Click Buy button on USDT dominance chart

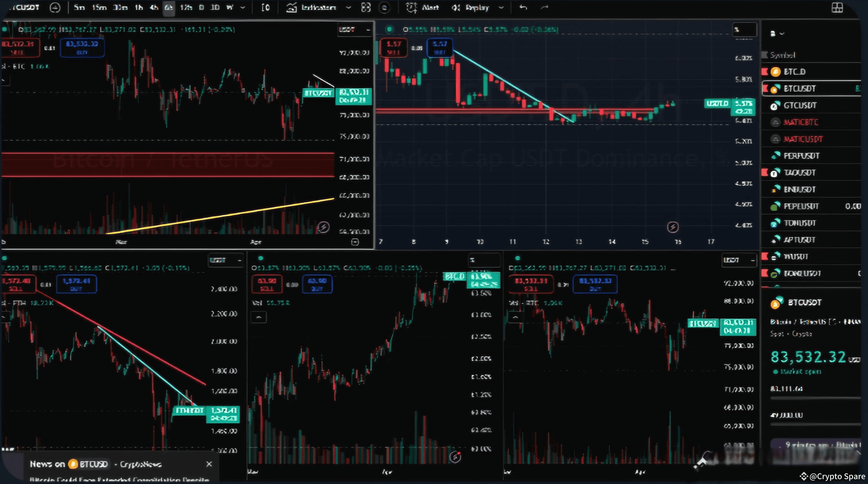[x=440, y=48]
